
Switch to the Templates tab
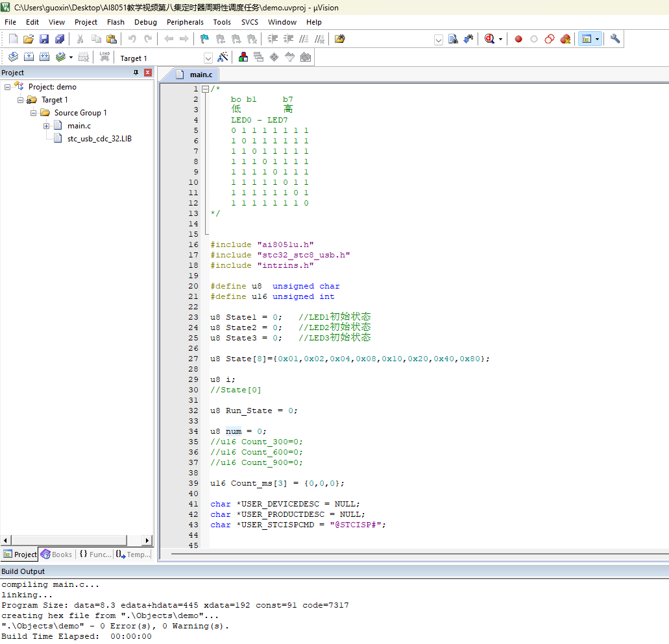(133, 555)
